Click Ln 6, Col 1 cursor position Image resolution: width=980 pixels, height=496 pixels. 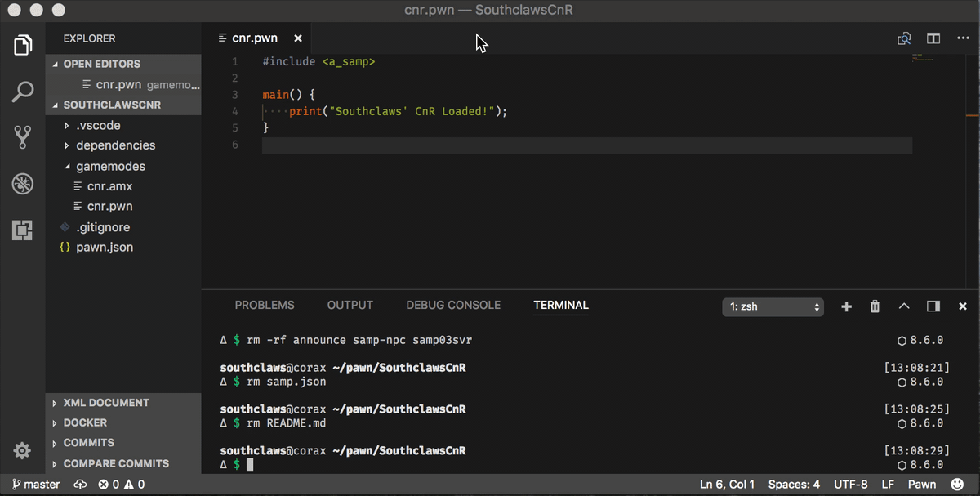(x=728, y=485)
